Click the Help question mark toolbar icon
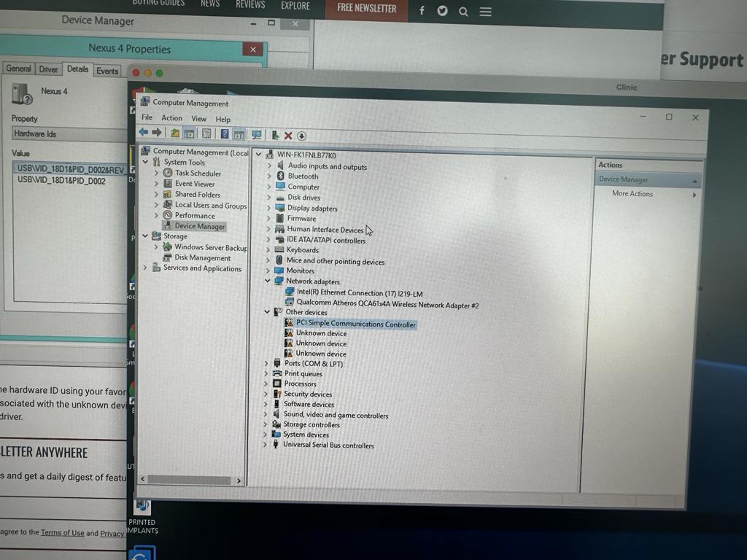Image resolution: width=747 pixels, height=560 pixels. [x=224, y=134]
